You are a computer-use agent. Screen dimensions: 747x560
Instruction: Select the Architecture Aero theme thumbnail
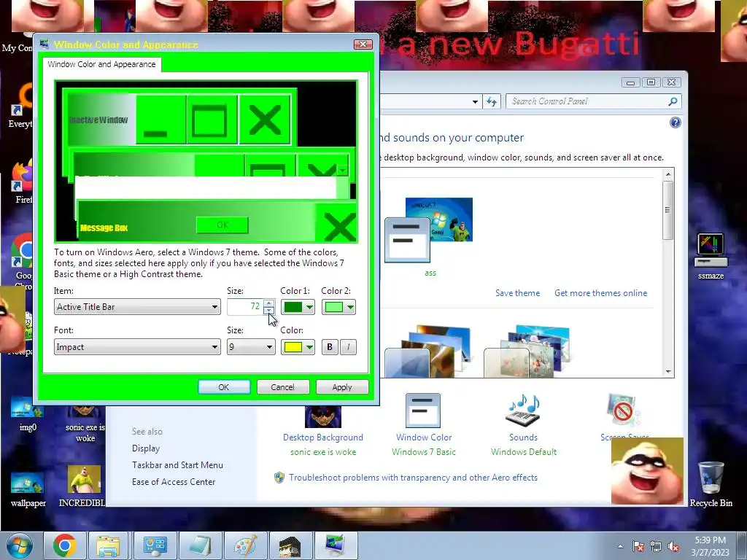tap(427, 351)
